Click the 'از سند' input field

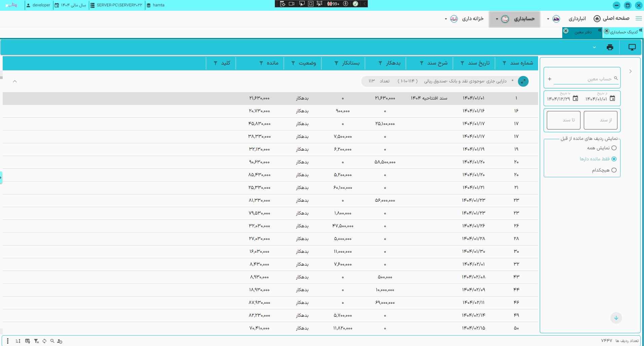[x=600, y=120]
